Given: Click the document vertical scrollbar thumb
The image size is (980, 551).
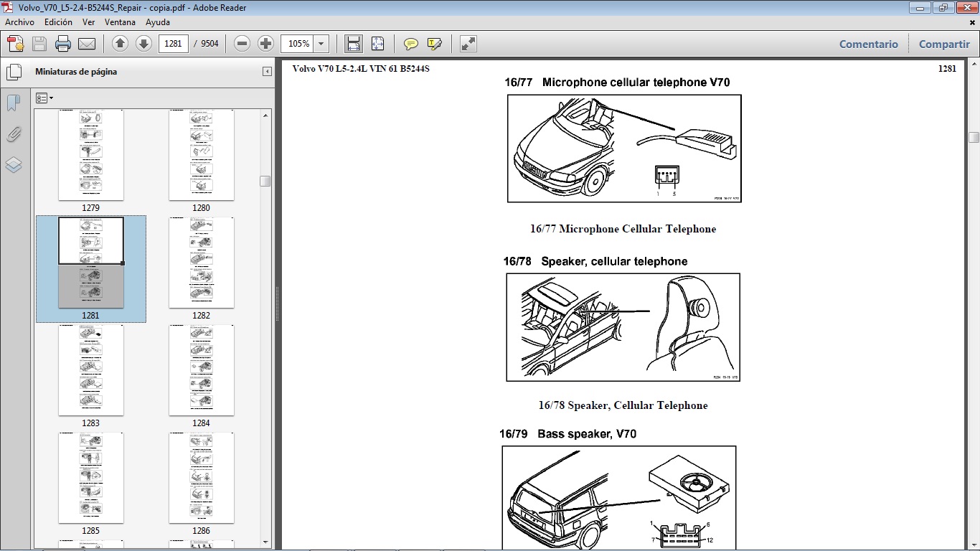Looking at the screenshot, I should pyautogui.click(x=974, y=137).
